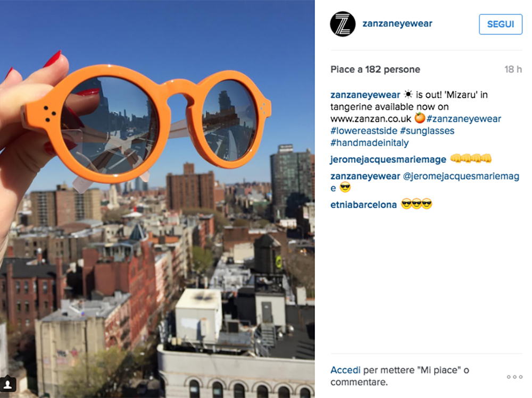Image resolution: width=532 pixels, height=398 pixels.
Task: Click the tagged people icon on the photo
Action: 8,384
